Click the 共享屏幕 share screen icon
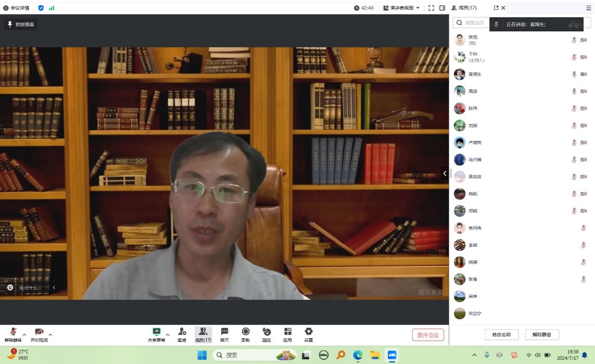 click(x=157, y=332)
